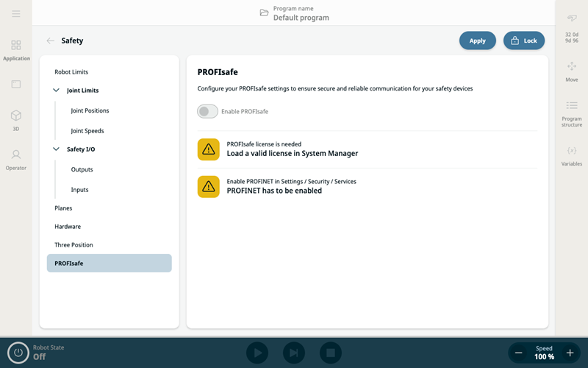Open the hamburger menu at top left
Viewport: 588px width, 368px height.
tap(15, 14)
